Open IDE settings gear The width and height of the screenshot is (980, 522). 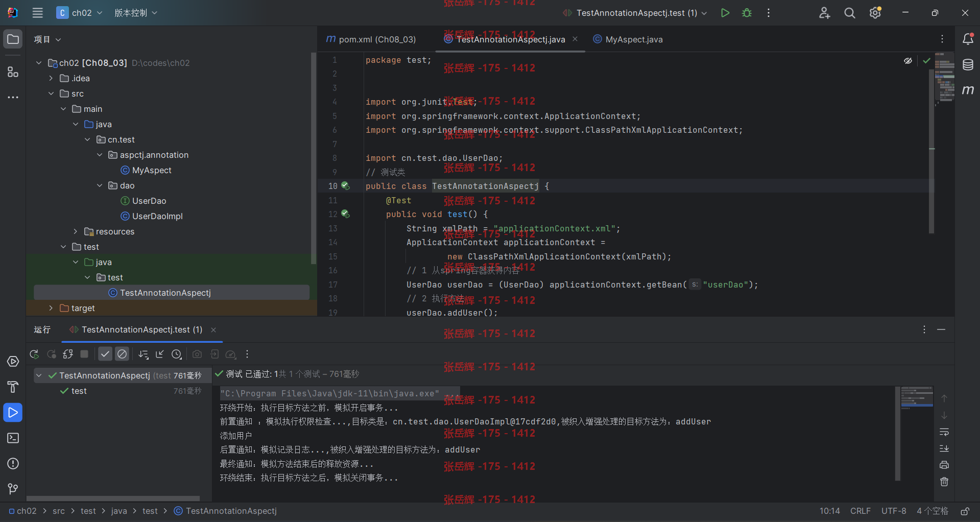875,13
